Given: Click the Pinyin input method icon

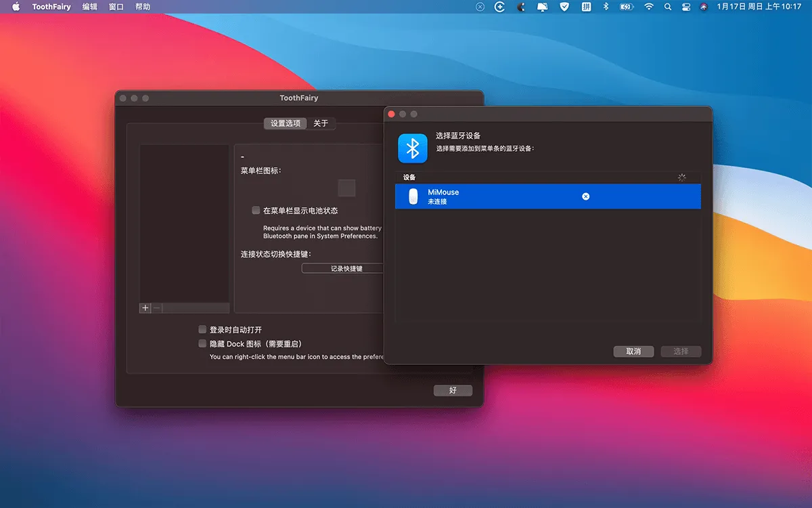Looking at the screenshot, I should pyautogui.click(x=586, y=7).
